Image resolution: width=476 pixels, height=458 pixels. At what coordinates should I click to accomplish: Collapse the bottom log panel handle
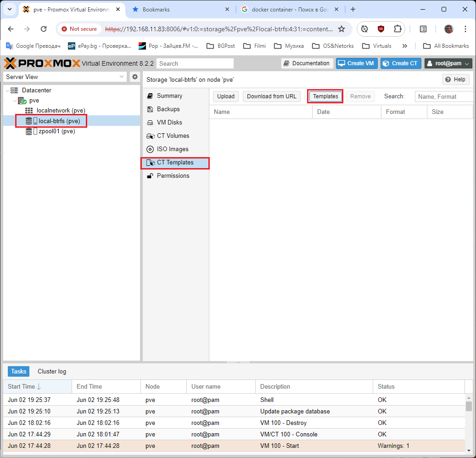[x=238, y=362]
